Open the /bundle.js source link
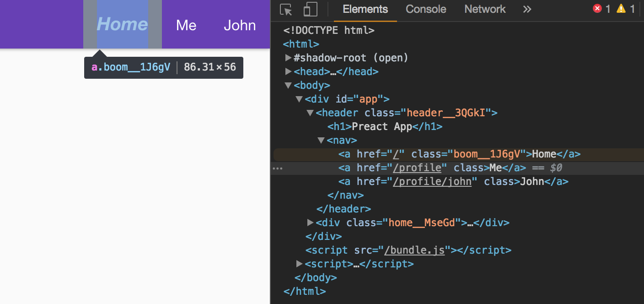The width and height of the screenshot is (644, 304). pos(414,250)
